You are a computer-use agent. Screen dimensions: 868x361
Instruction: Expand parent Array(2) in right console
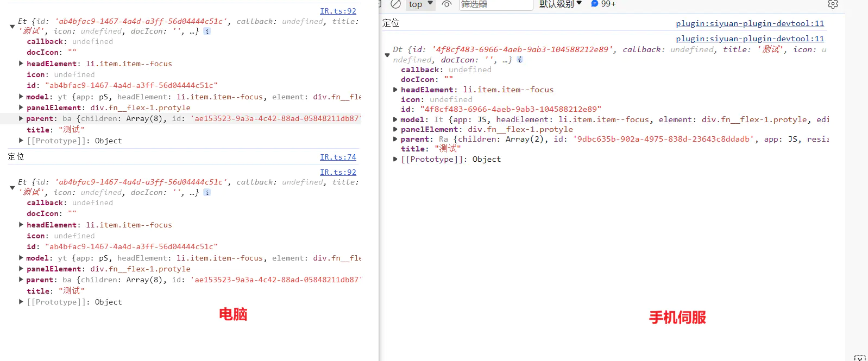coord(395,139)
